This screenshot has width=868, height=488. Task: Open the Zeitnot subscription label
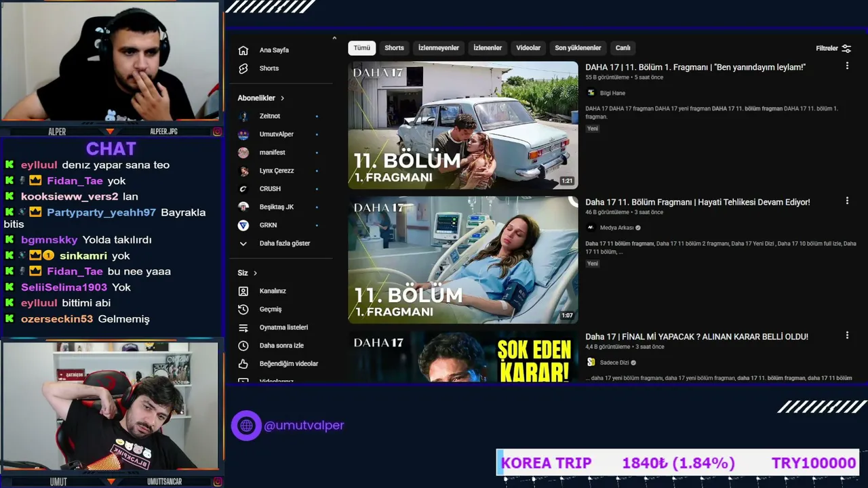coord(270,116)
